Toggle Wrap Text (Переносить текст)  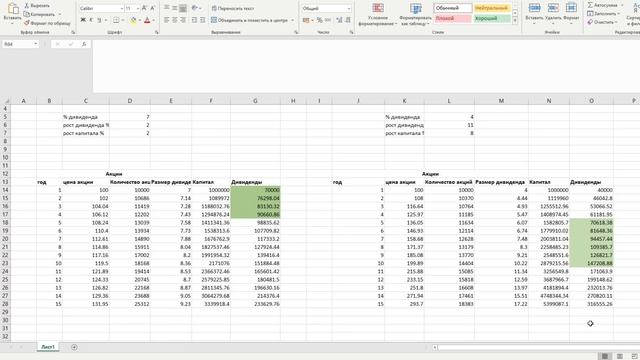[233, 8]
